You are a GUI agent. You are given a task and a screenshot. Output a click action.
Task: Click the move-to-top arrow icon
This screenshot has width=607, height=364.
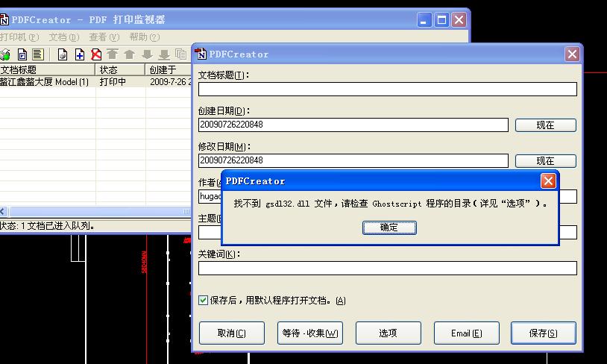tap(113, 54)
